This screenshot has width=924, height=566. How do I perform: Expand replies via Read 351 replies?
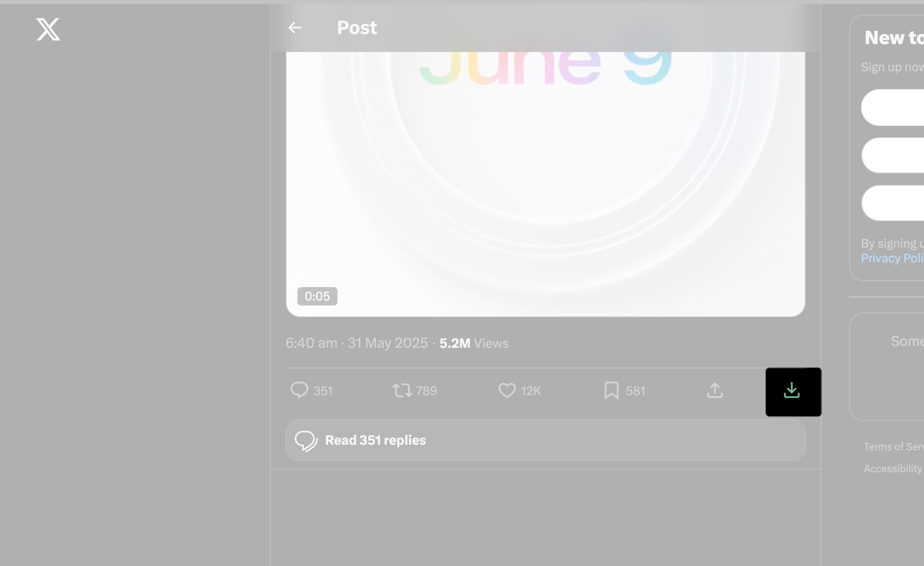coord(375,440)
